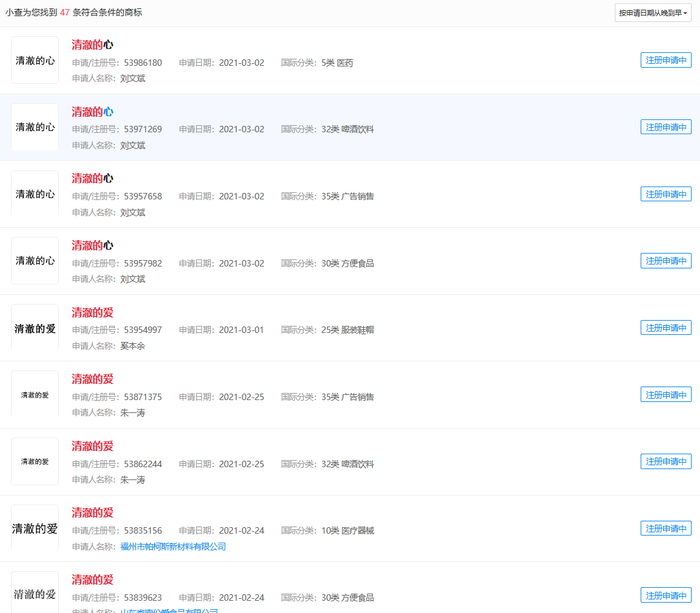Click 清澈的爱 title for applicant 奚本余

click(x=92, y=313)
